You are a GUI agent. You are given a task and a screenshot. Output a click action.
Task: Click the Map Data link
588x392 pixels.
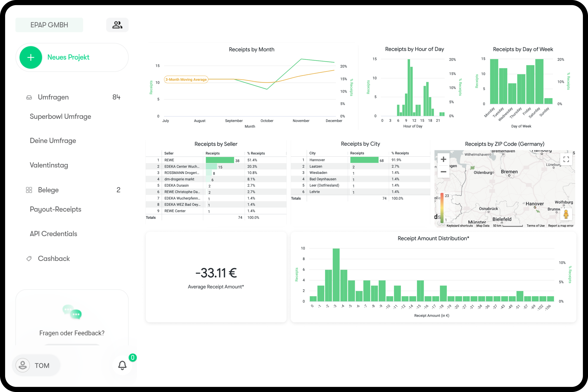[483, 226]
